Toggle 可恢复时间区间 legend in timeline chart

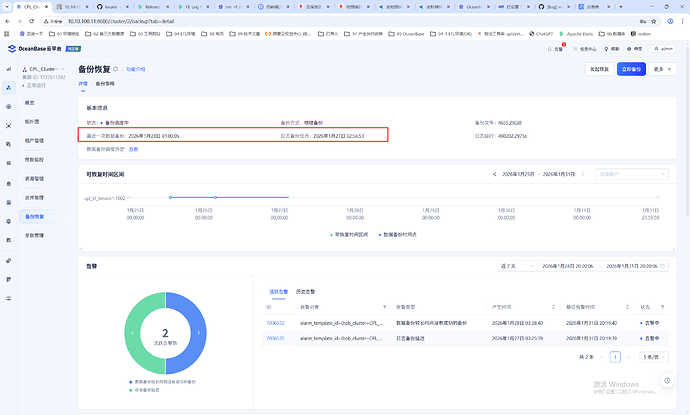point(350,234)
